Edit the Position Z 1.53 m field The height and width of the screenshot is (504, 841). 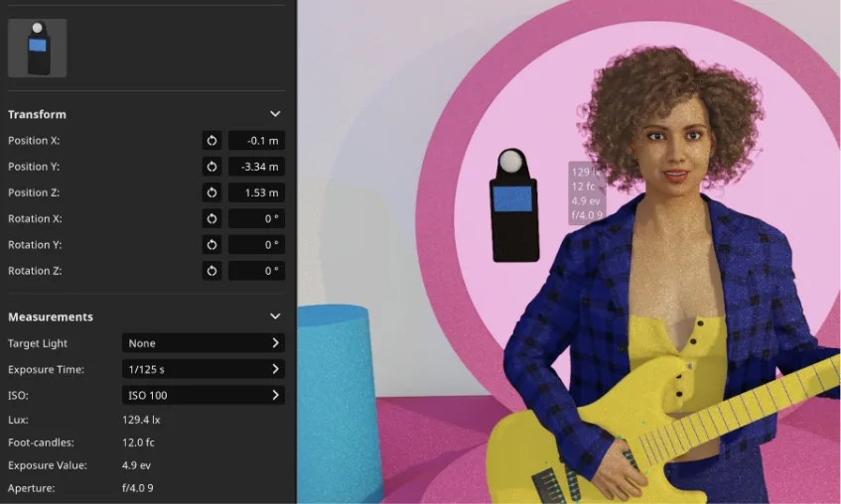pyautogui.click(x=256, y=192)
